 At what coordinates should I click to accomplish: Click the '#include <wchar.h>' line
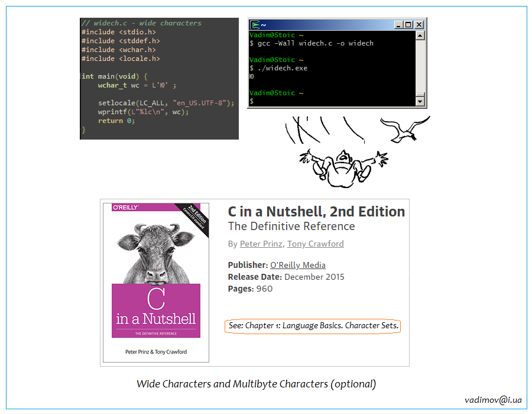pyautogui.click(x=118, y=50)
